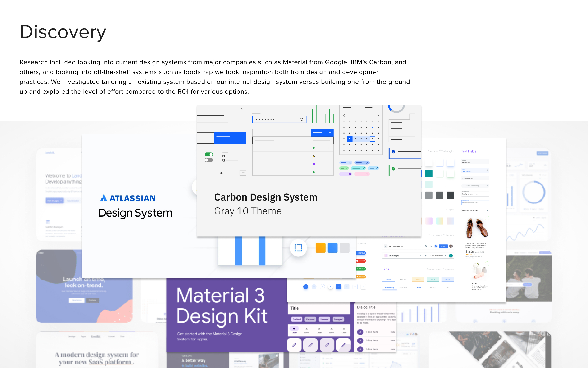
Task: Click the active dot in Material navigation bar
Action: 294,329
